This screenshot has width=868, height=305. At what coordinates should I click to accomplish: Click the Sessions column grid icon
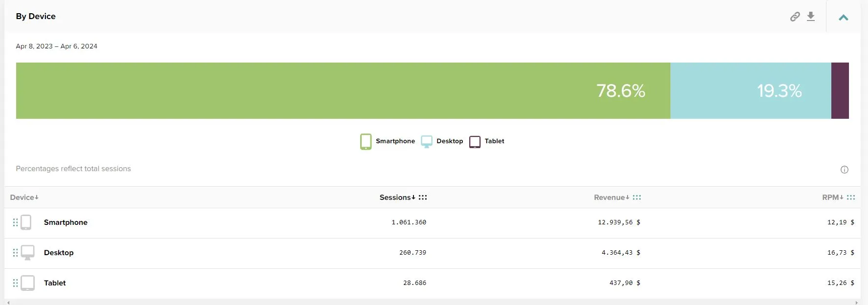pos(423,197)
